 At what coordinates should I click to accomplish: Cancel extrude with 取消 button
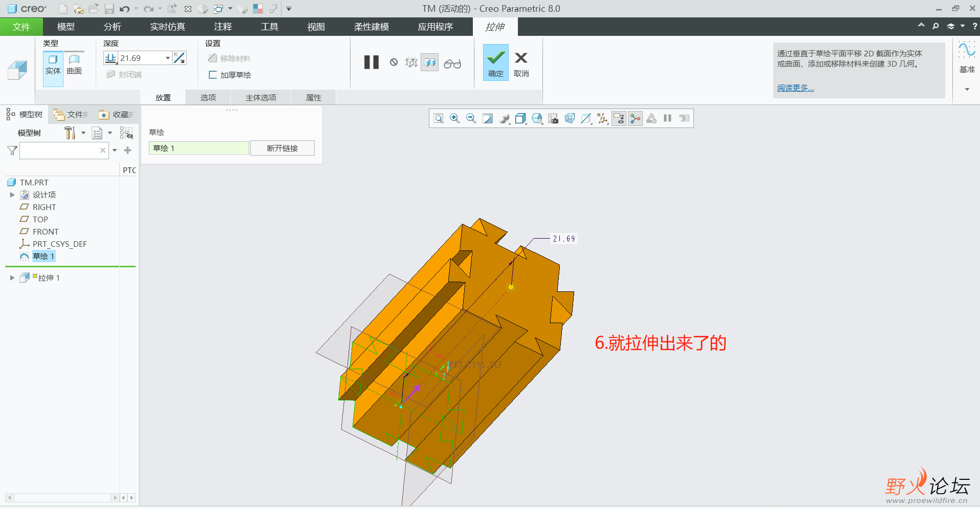click(521, 65)
